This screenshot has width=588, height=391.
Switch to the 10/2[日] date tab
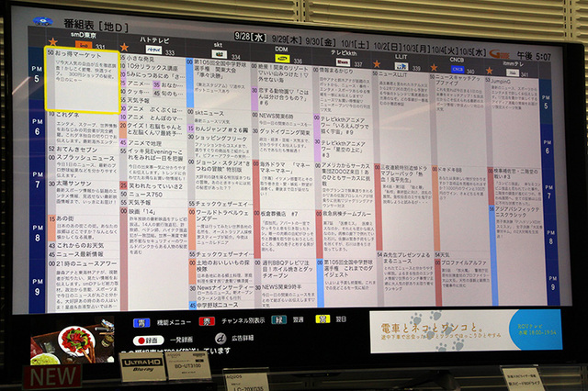point(388,46)
